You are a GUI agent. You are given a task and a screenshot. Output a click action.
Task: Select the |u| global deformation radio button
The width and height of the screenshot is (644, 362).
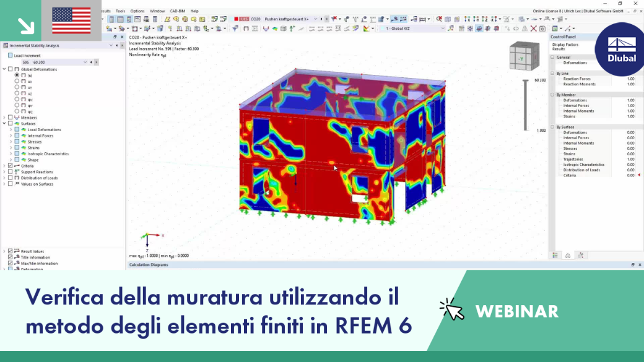[17, 75]
